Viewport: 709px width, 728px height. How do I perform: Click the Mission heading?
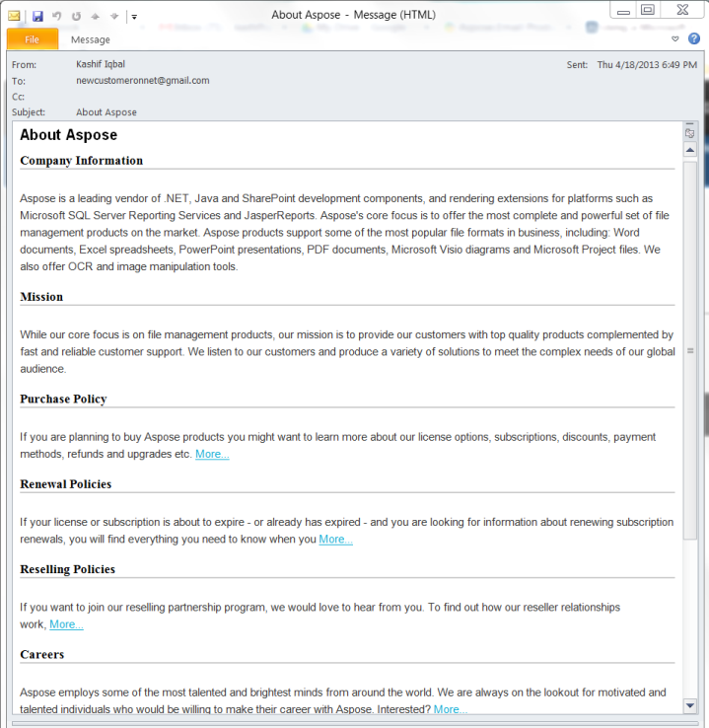click(x=41, y=297)
